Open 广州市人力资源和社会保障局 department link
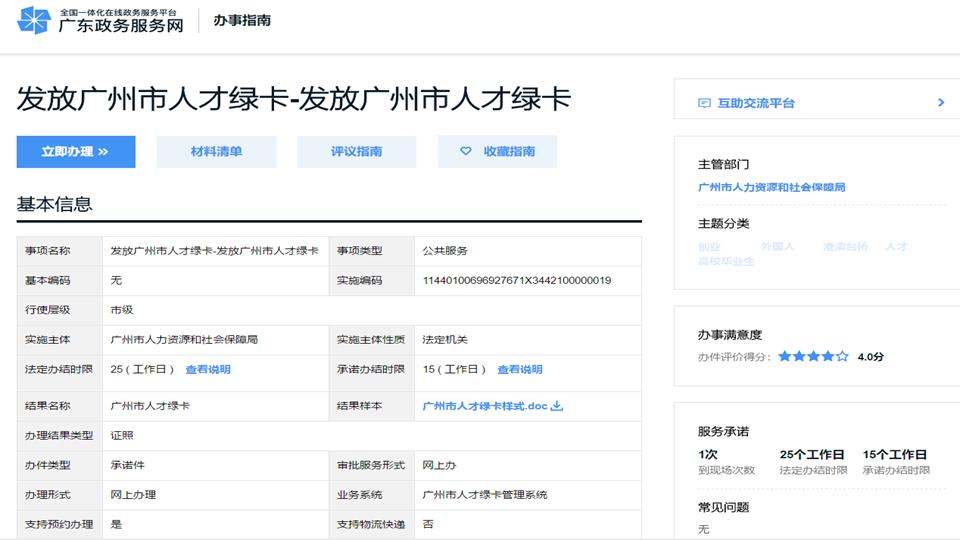 [771, 187]
